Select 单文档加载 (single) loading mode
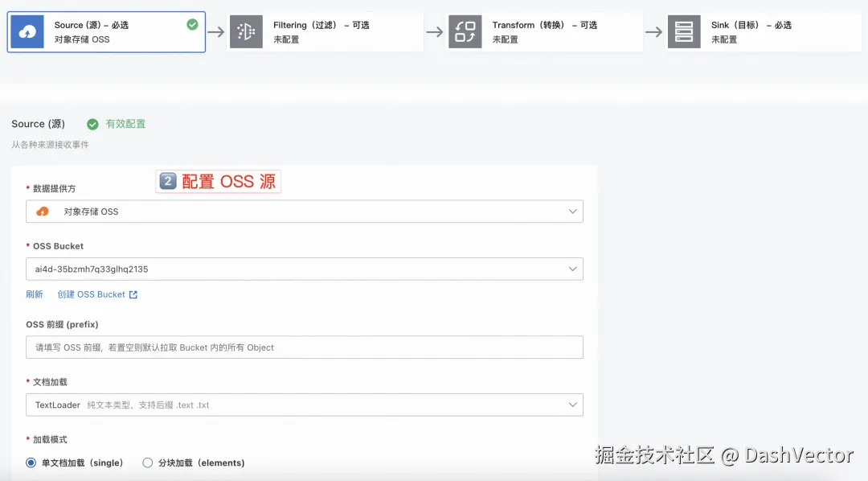 (31, 462)
